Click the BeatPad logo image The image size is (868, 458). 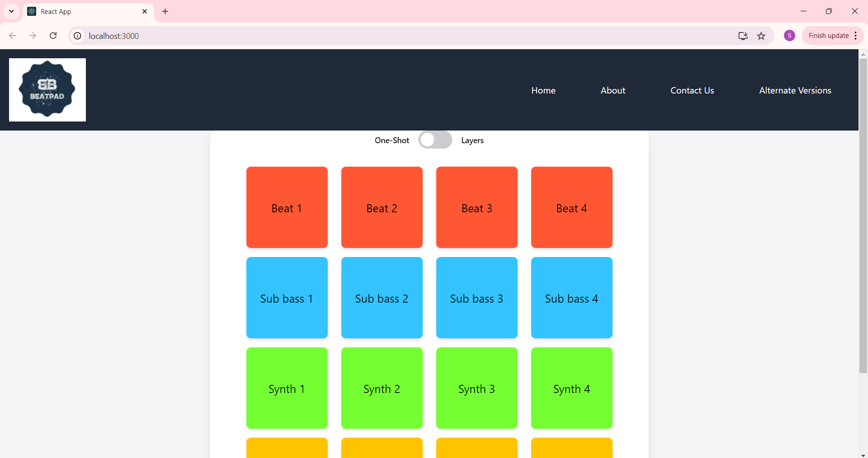coord(47,90)
